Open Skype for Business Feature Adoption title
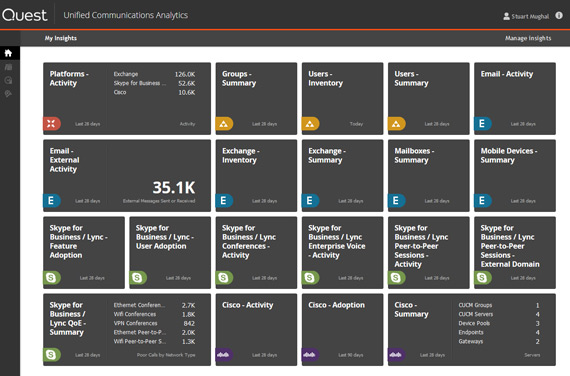Viewport: 570px width, 376px height. [x=79, y=241]
